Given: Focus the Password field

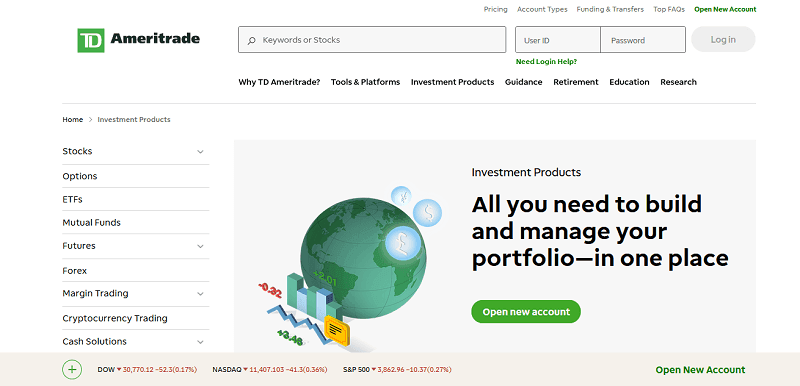Looking at the screenshot, I should [643, 40].
